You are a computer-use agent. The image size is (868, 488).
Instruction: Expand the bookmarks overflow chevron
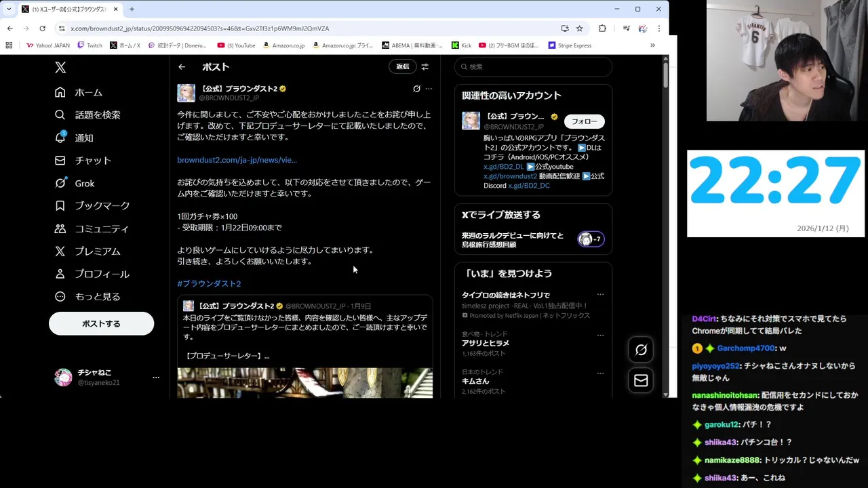tap(652, 45)
